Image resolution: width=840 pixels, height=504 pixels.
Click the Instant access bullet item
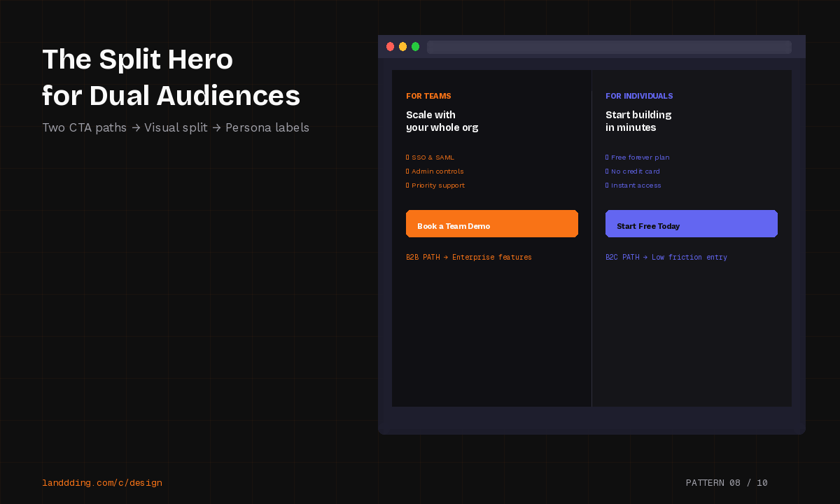pyautogui.click(x=636, y=185)
